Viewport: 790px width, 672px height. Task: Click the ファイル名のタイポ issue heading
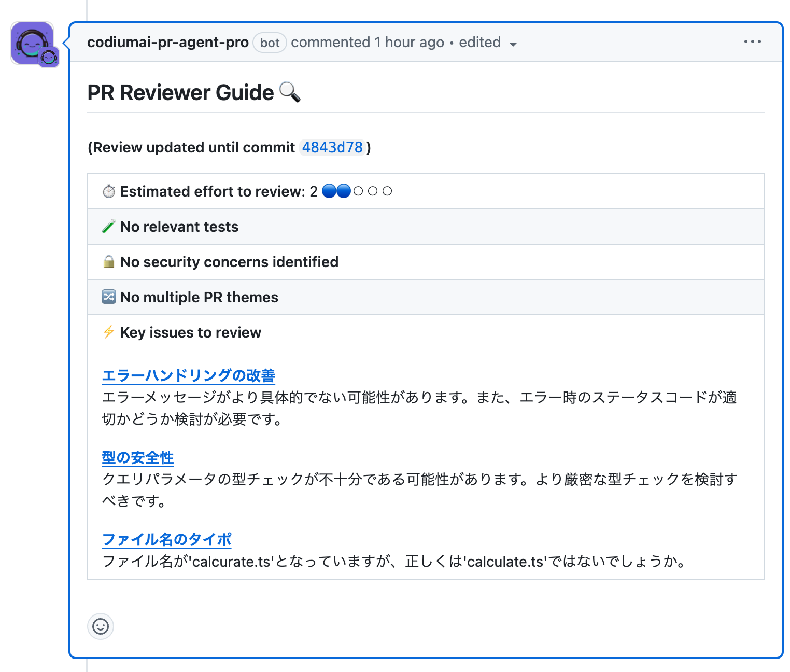tap(167, 539)
